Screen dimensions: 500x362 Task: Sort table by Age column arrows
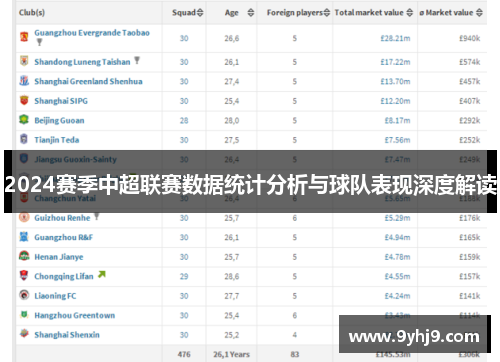coord(251,13)
